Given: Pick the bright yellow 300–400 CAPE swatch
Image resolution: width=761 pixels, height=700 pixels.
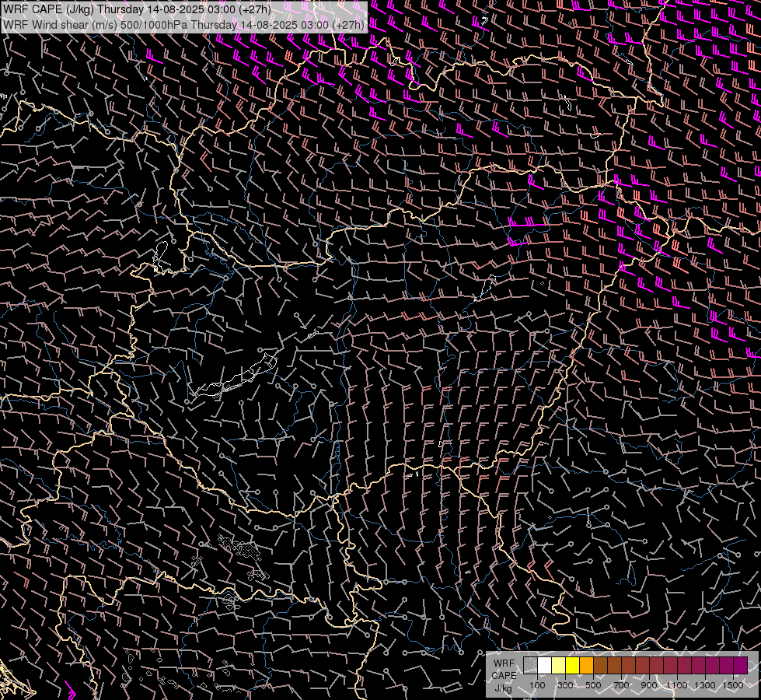Looking at the screenshot, I should 573,665.
